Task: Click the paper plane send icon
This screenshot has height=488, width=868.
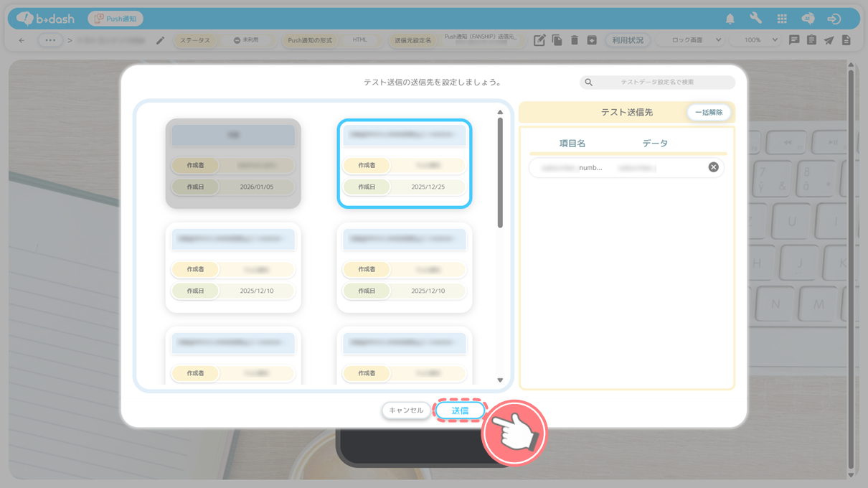Action: point(829,40)
